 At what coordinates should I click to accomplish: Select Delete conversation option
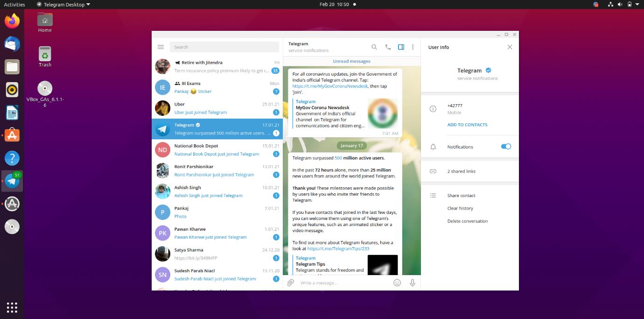point(467,221)
